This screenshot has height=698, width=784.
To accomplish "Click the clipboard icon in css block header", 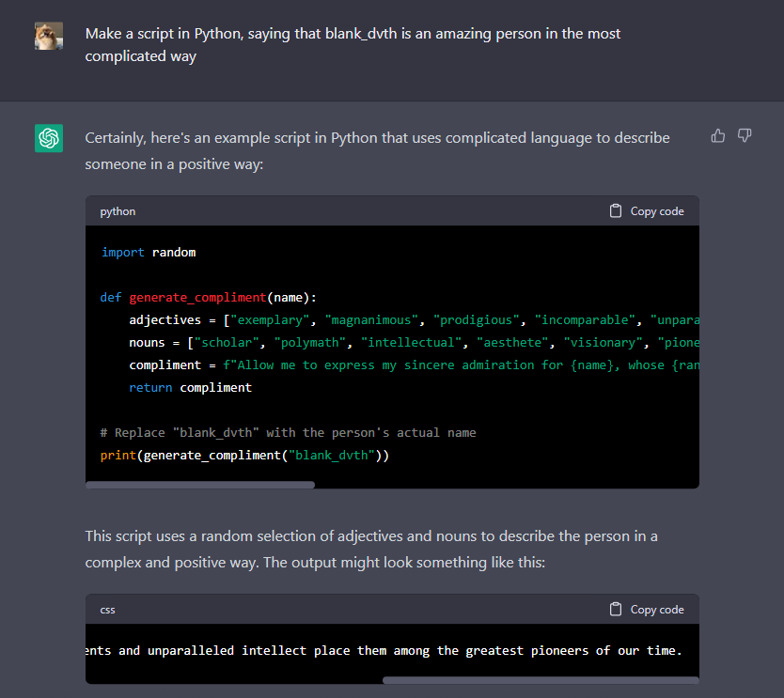I will point(616,609).
